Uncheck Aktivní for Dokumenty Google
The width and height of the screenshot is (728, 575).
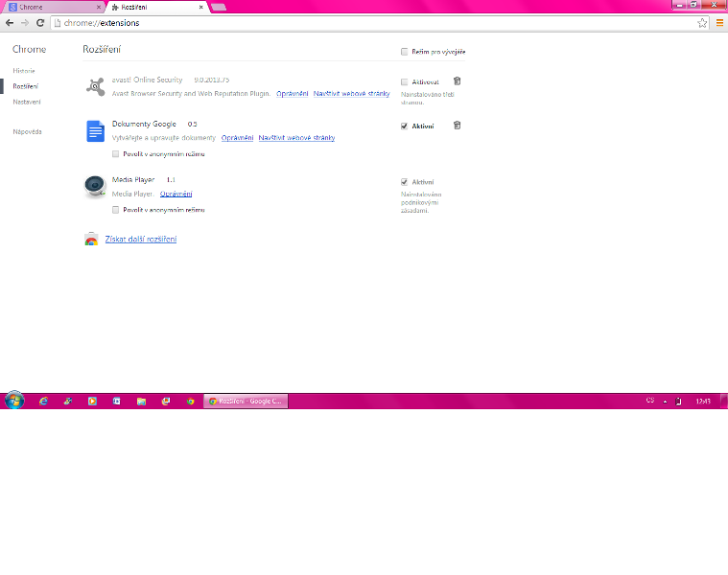(405, 126)
